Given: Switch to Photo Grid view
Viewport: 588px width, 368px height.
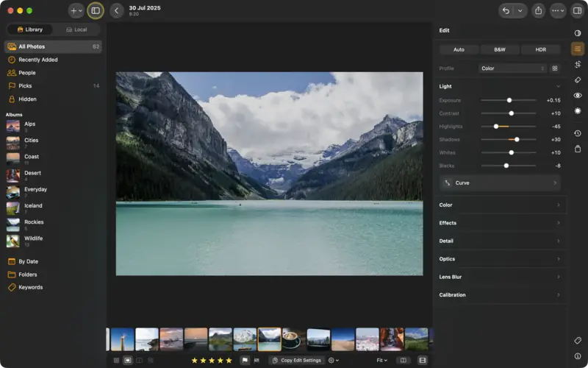Looking at the screenshot, I should (x=116, y=360).
